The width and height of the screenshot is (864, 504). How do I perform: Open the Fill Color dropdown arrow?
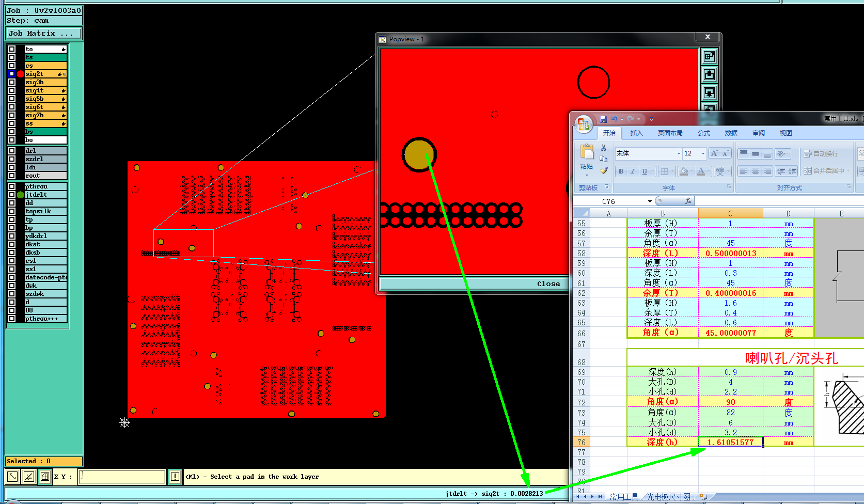click(x=692, y=171)
